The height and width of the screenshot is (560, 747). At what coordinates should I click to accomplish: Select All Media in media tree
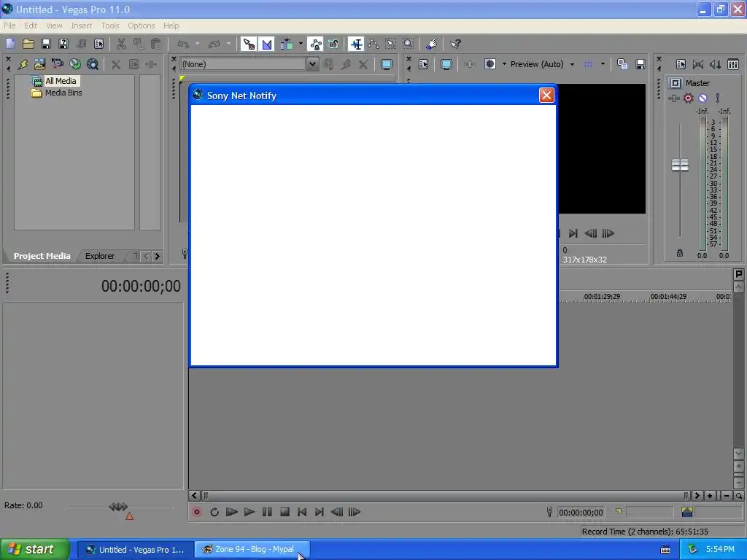[x=61, y=81]
